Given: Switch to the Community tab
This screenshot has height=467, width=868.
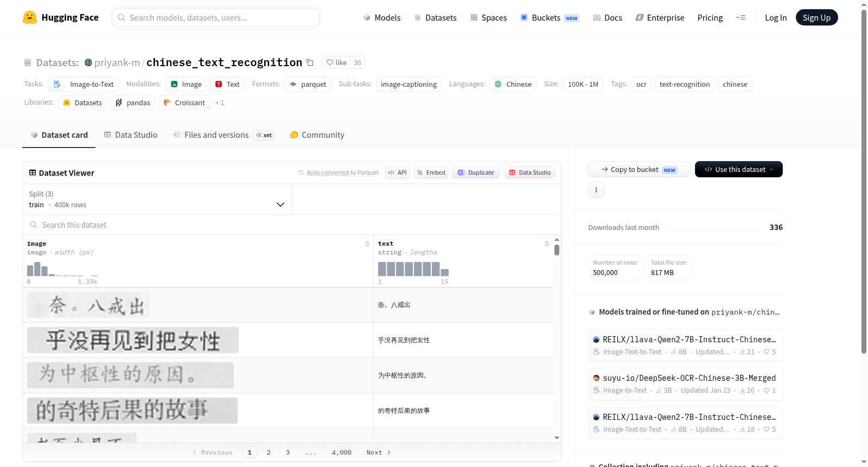Looking at the screenshot, I should pos(317,135).
